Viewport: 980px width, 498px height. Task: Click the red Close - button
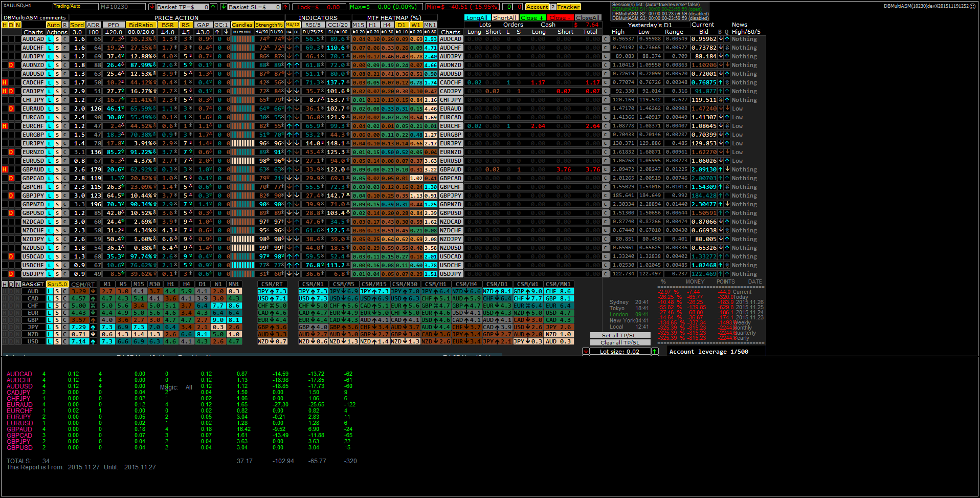tap(560, 17)
